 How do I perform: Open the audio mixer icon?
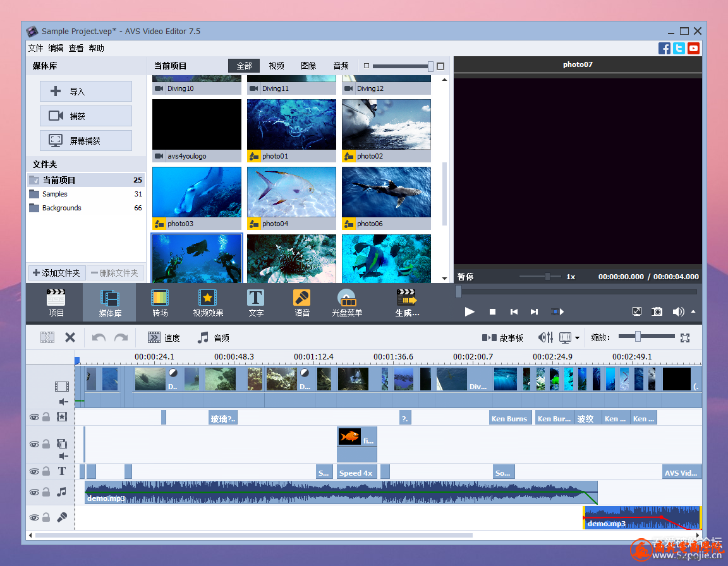tap(545, 337)
